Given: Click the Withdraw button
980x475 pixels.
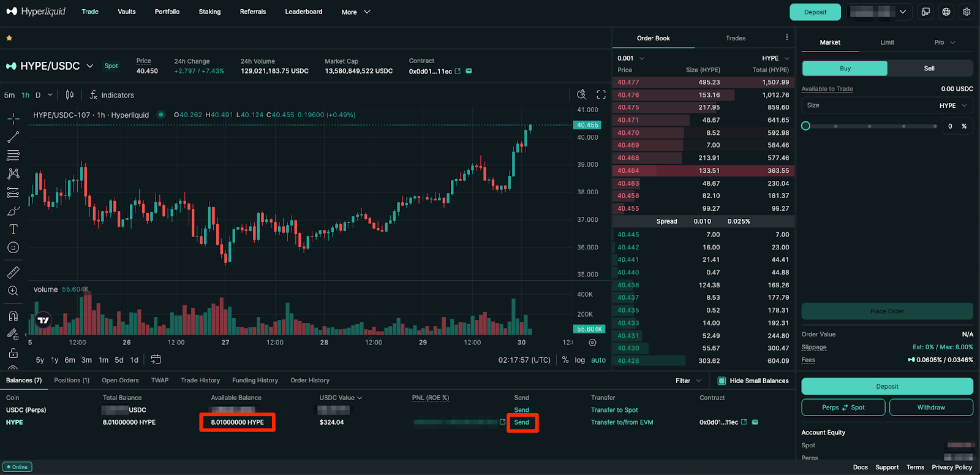Looking at the screenshot, I should [931, 407].
